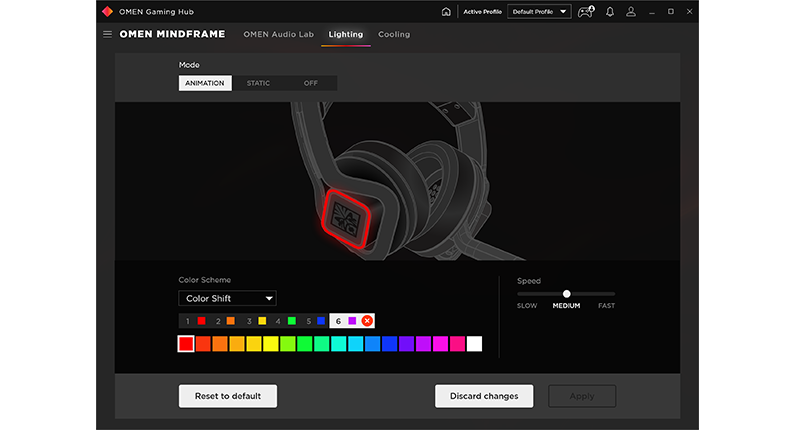The image size is (795, 430).
Task: Select ANIMATION lighting mode
Action: pyautogui.click(x=205, y=83)
